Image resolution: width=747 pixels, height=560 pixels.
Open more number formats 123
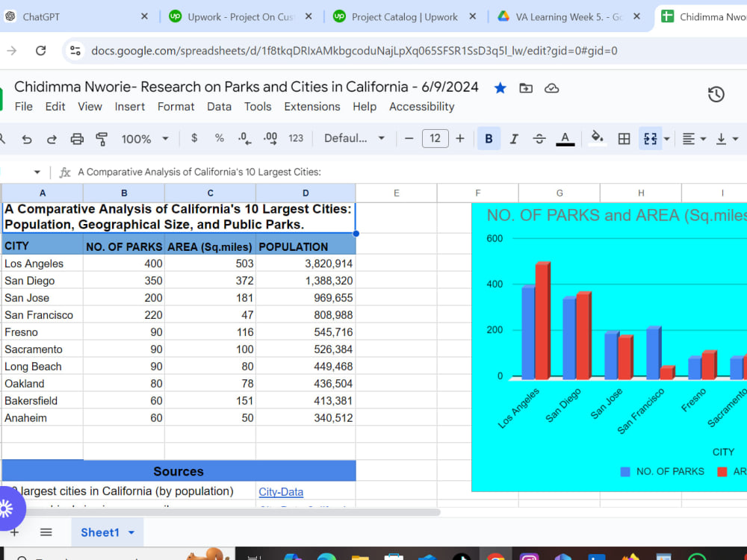tap(296, 138)
